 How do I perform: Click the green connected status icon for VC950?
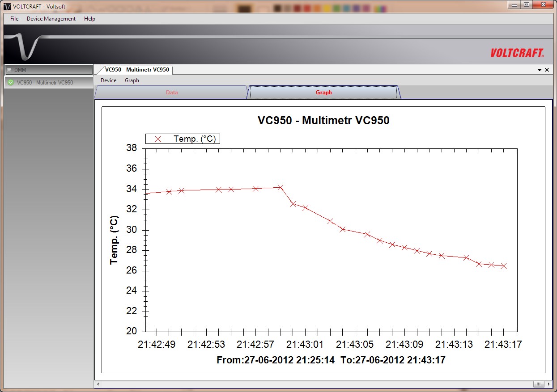[11, 82]
